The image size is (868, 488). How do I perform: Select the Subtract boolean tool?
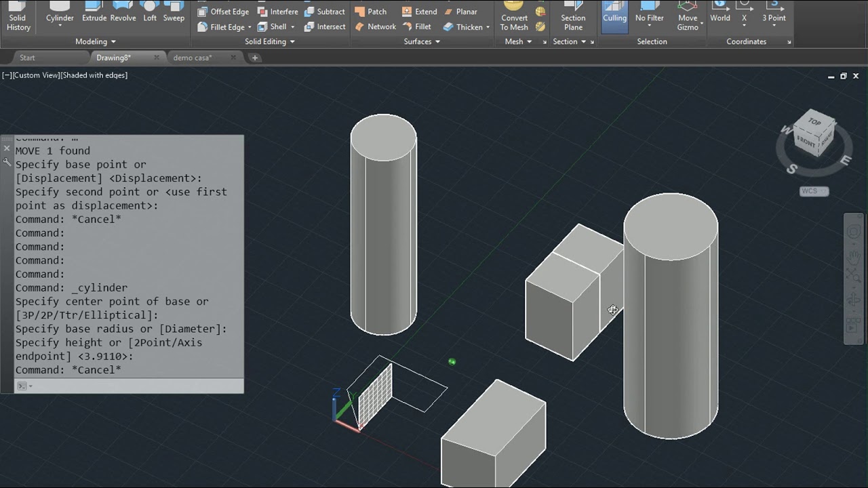click(x=324, y=12)
